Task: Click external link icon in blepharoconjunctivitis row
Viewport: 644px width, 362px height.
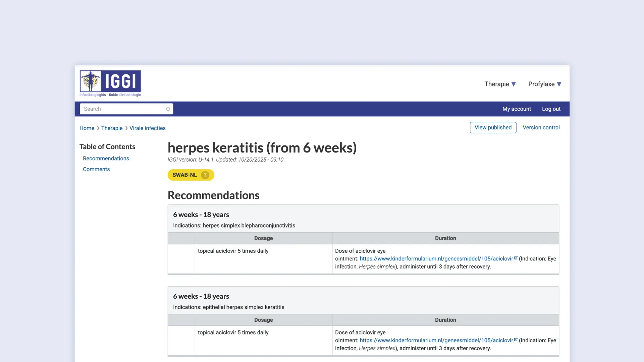Action: (x=516, y=258)
